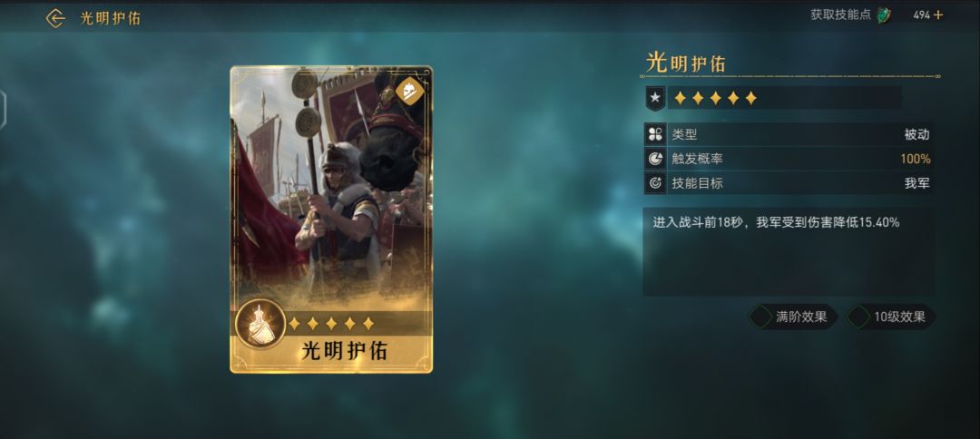980x439 pixels.
Task: Tap the plus icon to add skill points
Action: [x=938, y=15]
